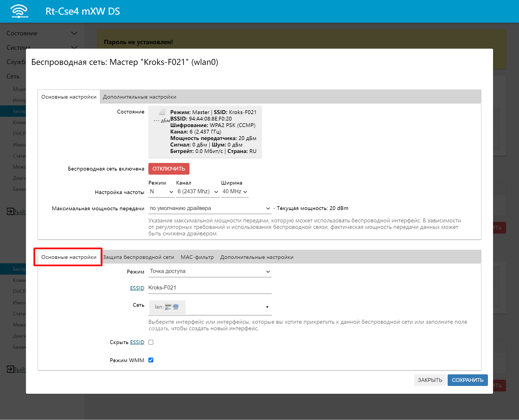Click the ЗАКРЫТЬ button
The width and height of the screenshot is (519, 420).
pyautogui.click(x=430, y=380)
